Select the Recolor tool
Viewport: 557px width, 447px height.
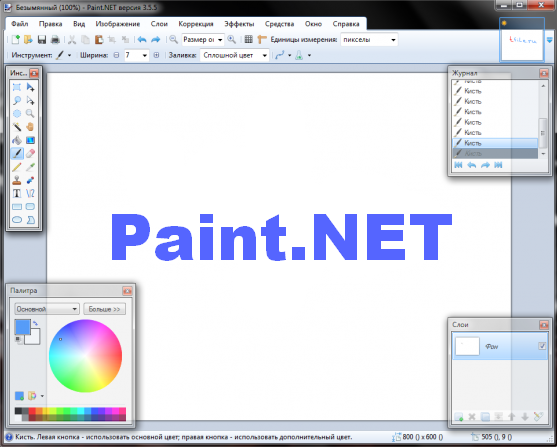tap(31, 180)
